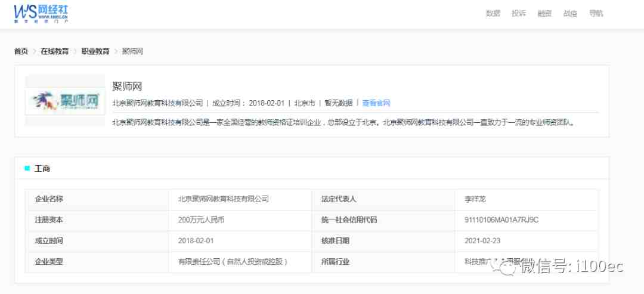Click the 网经社 site logo
Screen dimensions: 644x294
(x=41, y=14)
